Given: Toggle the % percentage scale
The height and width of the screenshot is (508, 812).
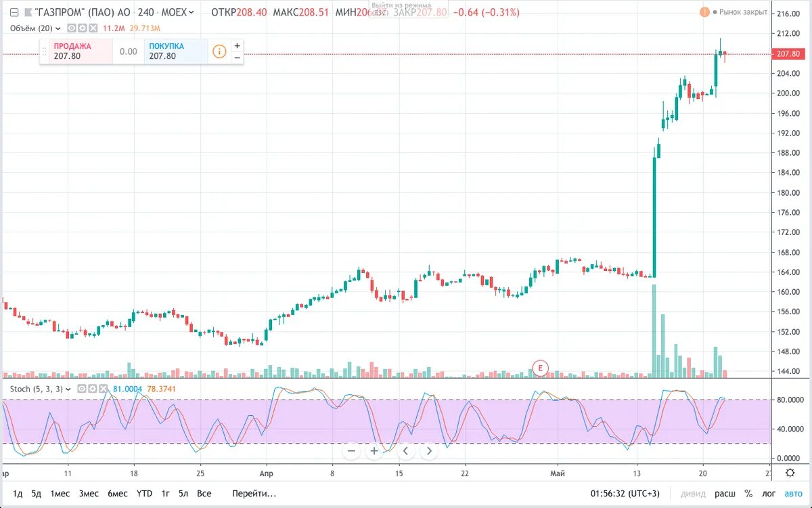Looking at the screenshot, I should 748,494.
